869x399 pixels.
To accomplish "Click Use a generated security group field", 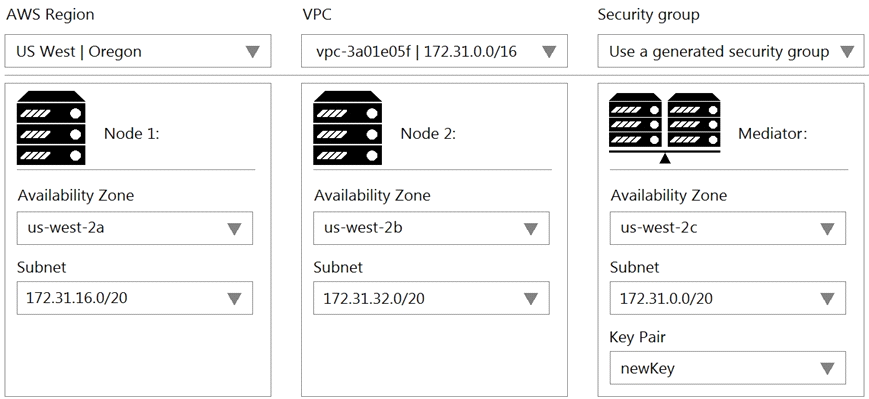I will 731,51.
